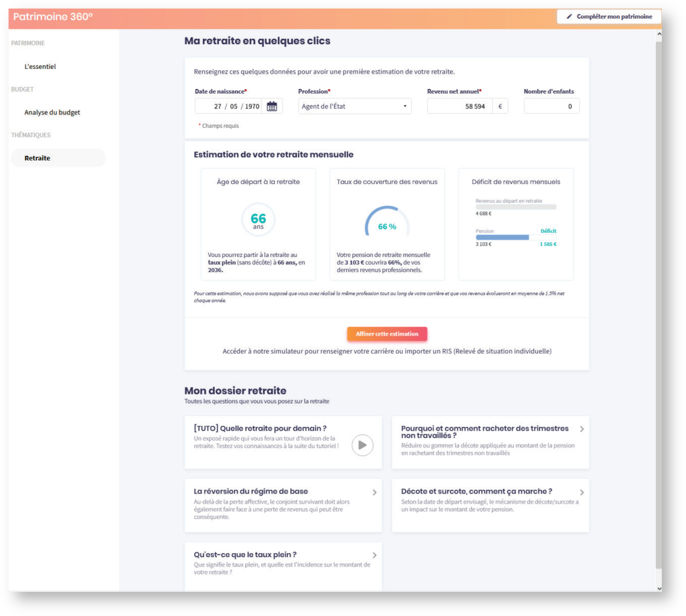The width and height of the screenshot is (686, 616).
Task: Click the pencil icon beside Compléter mon patrimoine
Action: pos(569,17)
